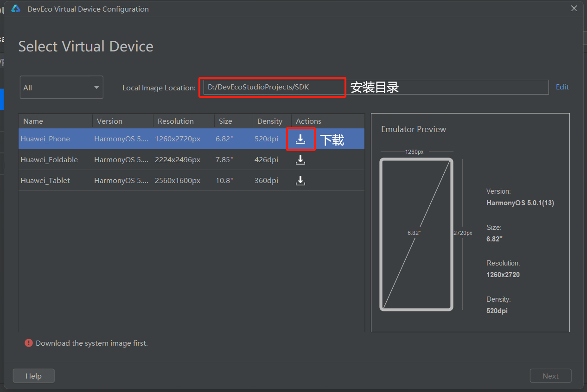This screenshot has height=392, width=587.
Task: Click the Emulator Preview heading
Action: [x=414, y=129]
